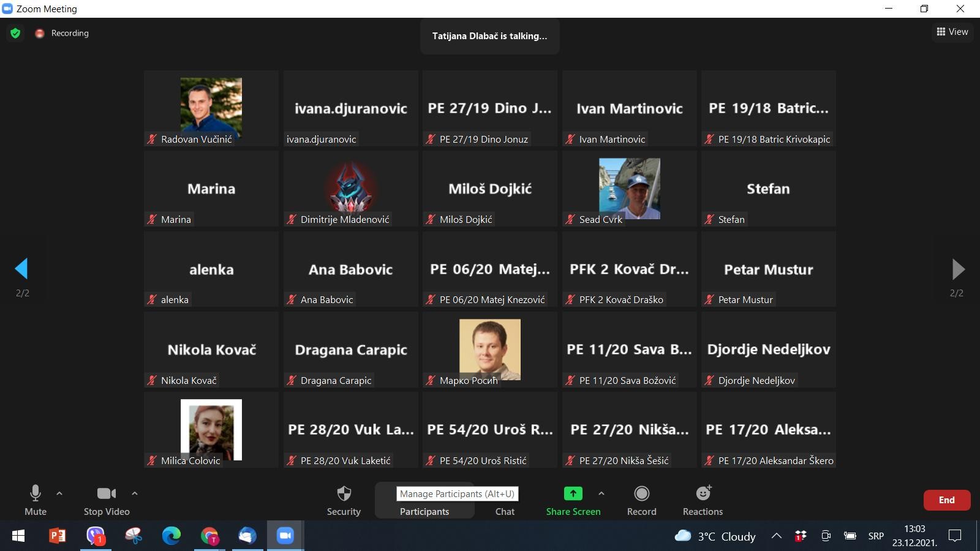Open Microsoft Edge from the taskbar
The height and width of the screenshot is (551, 980).
(171, 536)
